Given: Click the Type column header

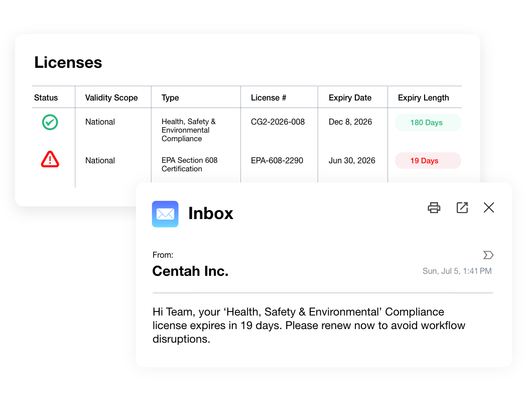Looking at the screenshot, I should (x=170, y=98).
